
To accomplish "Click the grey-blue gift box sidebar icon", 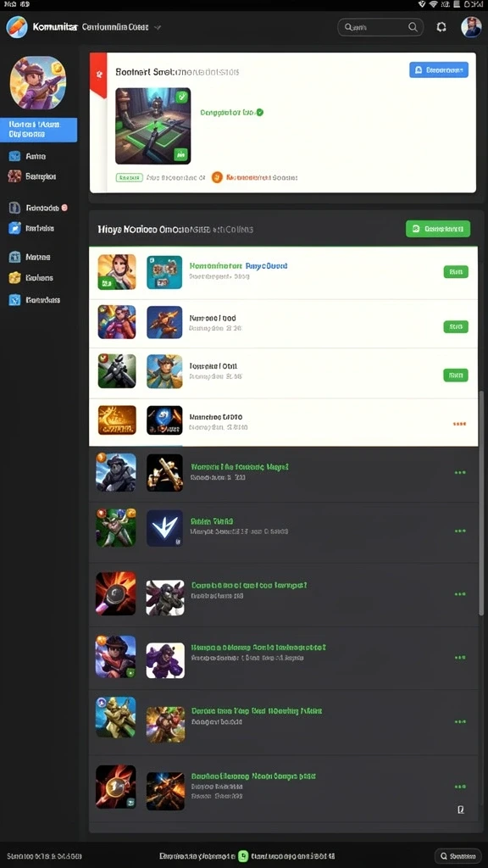I will click(x=15, y=257).
